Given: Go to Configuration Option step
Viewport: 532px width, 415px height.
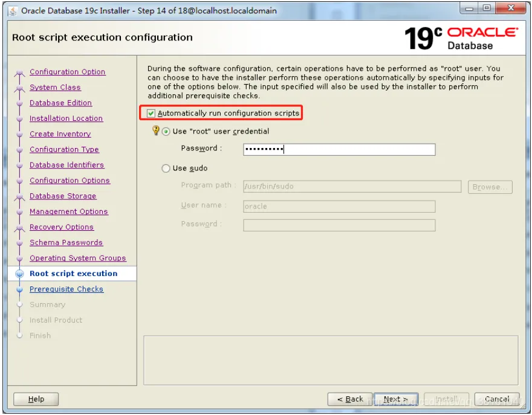Looking at the screenshot, I should pyautogui.click(x=68, y=72).
